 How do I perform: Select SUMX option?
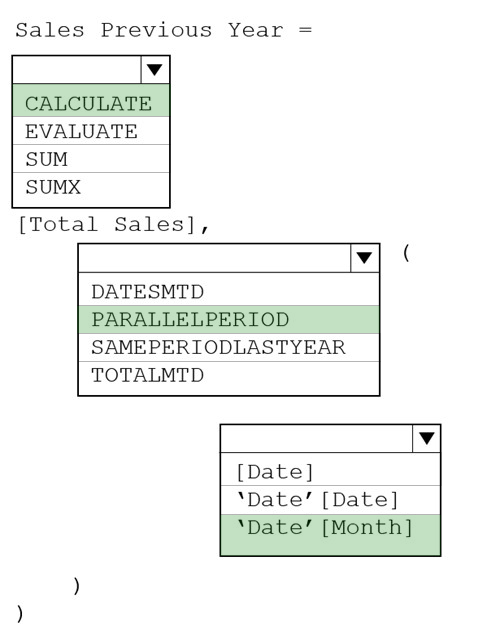pos(91,189)
